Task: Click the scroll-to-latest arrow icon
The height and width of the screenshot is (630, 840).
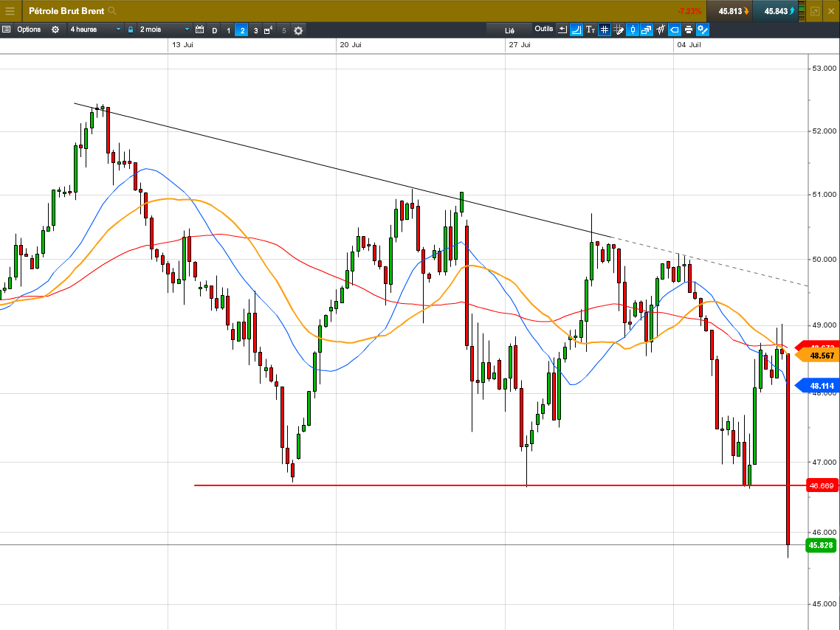Action: (562, 30)
